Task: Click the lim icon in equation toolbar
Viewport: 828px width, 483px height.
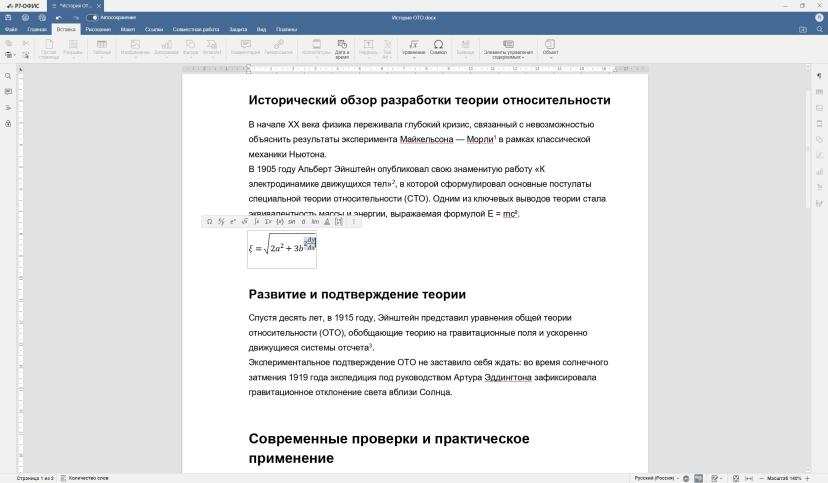Action: pos(315,222)
